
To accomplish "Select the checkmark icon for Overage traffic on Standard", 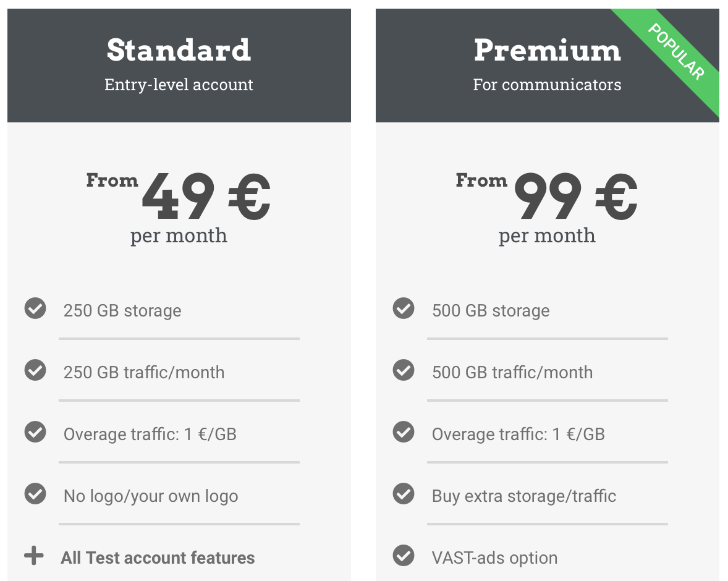I will click(35, 433).
